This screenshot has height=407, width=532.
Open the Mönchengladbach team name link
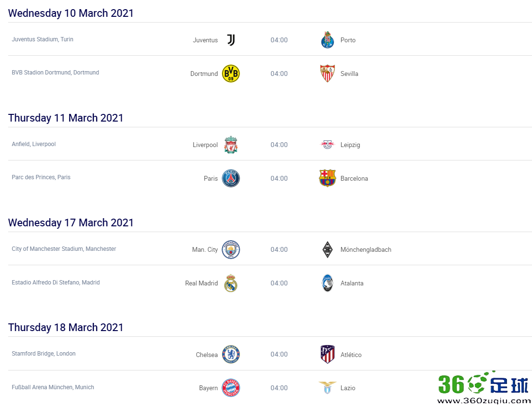pyautogui.click(x=366, y=250)
